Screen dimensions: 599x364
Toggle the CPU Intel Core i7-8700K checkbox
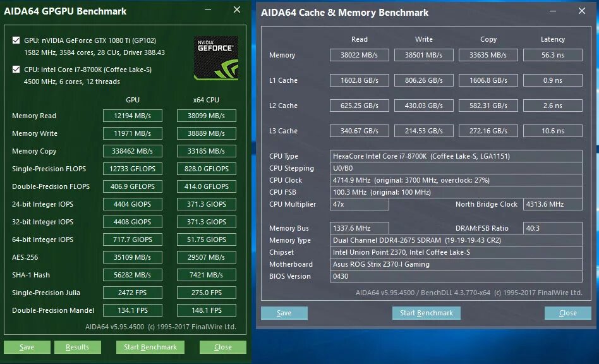click(x=16, y=69)
